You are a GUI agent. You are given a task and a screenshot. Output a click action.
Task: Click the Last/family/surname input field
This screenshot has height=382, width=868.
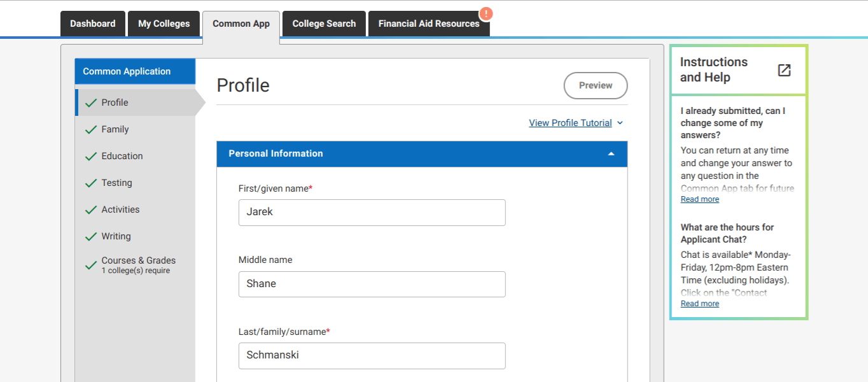[372, 355]
